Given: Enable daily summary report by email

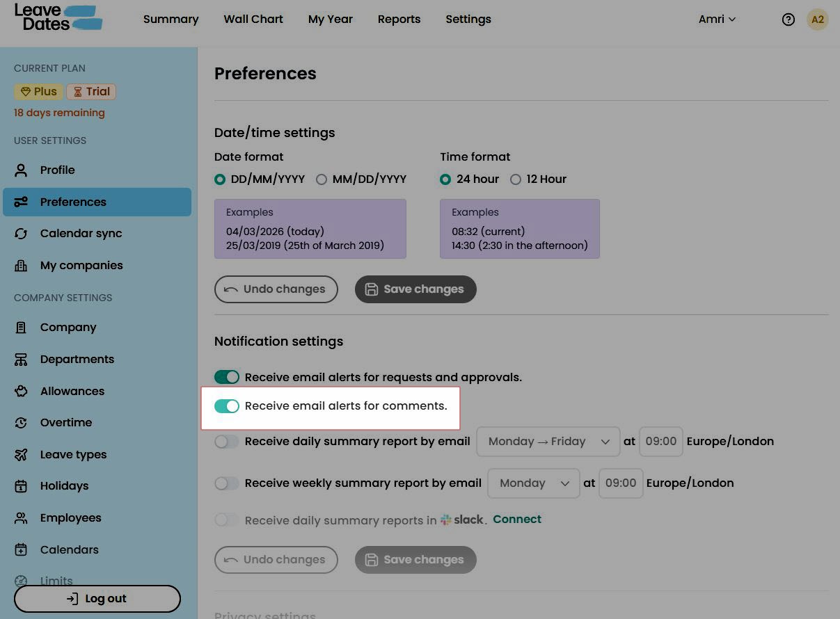Looking at the screenshot, I should point(227,442).
